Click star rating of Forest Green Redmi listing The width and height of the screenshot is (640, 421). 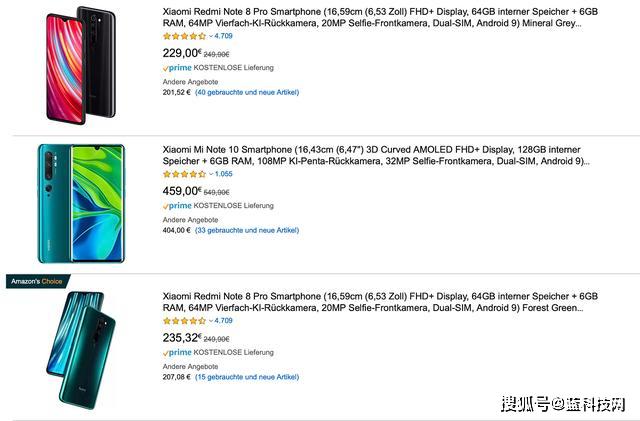tap(183, 321)
